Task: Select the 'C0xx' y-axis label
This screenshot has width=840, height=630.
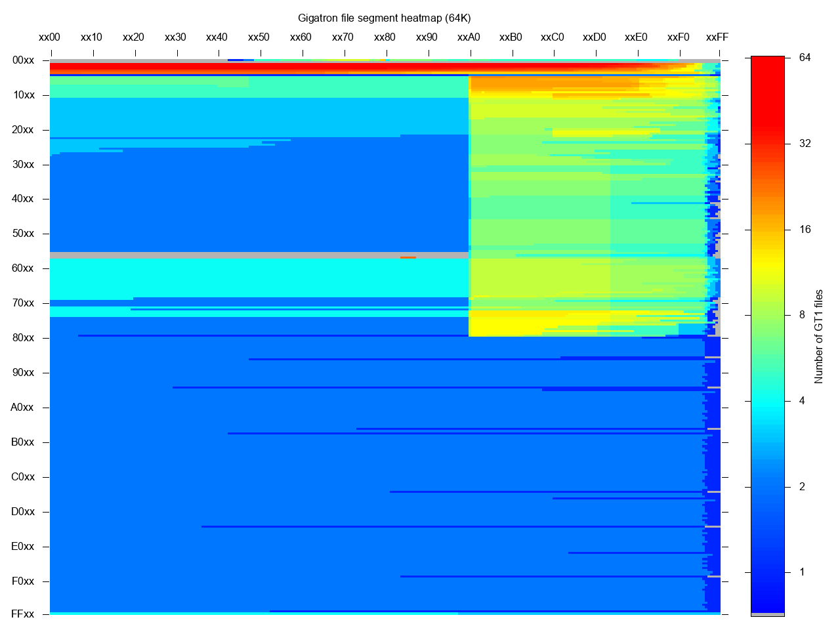Action: (22, 477)
